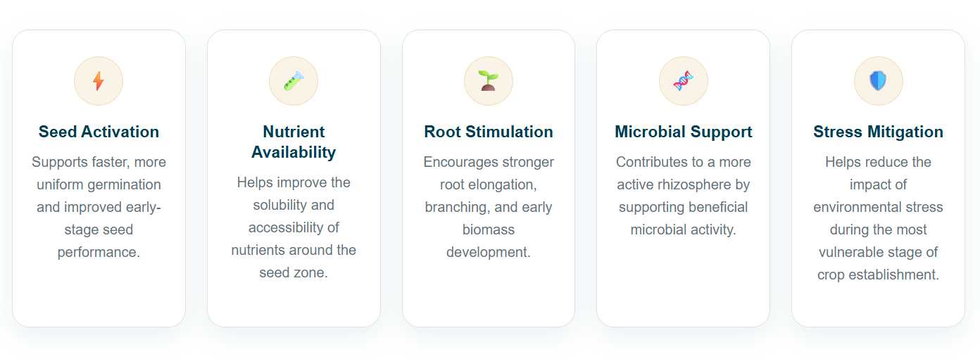The height and width of the screenshot is (364, 980).
Task: Click blank area below Root Stimulation description
Action: (489, 296)
